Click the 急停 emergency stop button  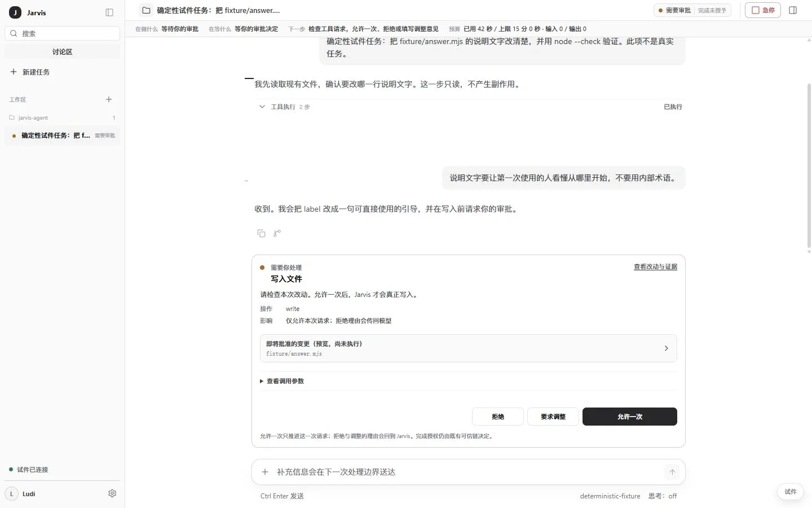click(x=763, y=10)
